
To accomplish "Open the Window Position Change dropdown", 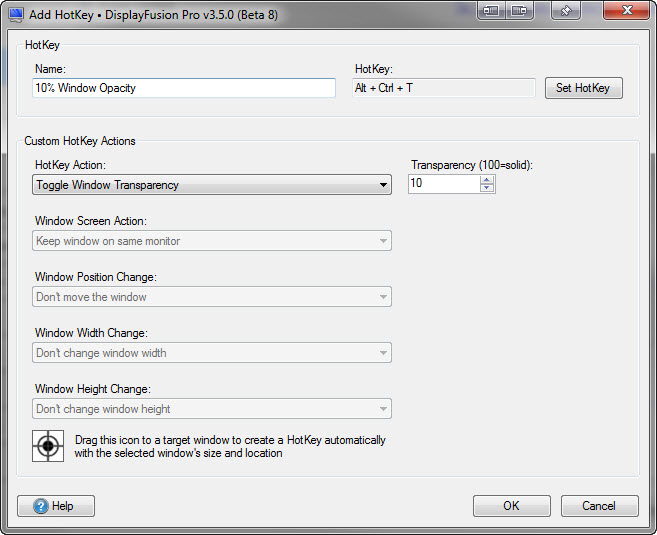I will pos(212,297).
